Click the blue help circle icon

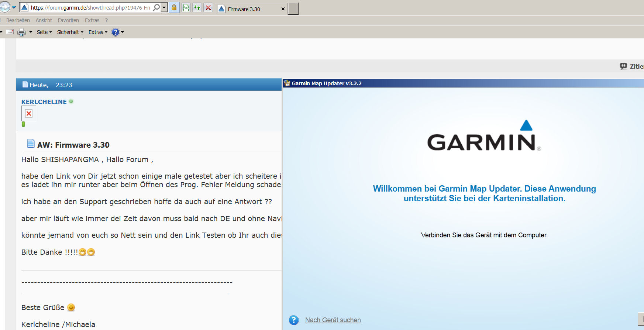pos(116,32)
